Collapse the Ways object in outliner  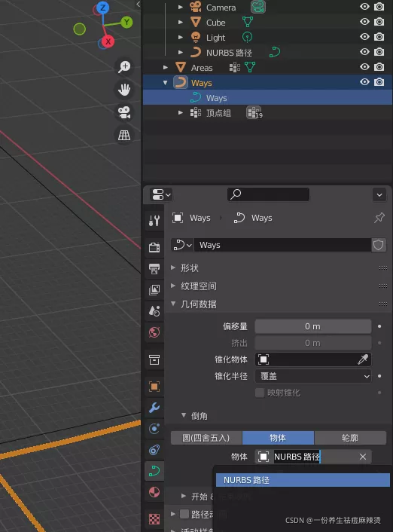[x=165, y=83]
